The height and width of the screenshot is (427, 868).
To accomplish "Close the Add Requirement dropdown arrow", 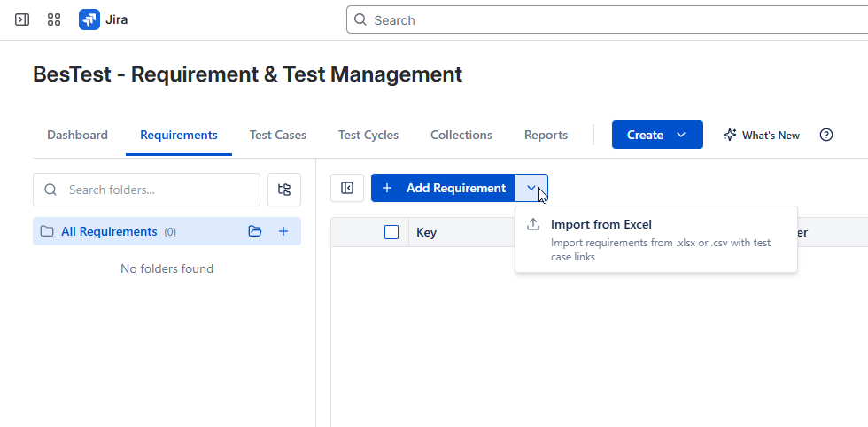I will pos(531,188).
